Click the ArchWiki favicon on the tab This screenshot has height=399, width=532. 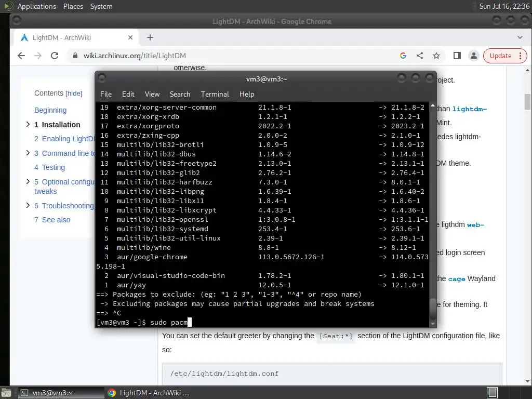24,37
